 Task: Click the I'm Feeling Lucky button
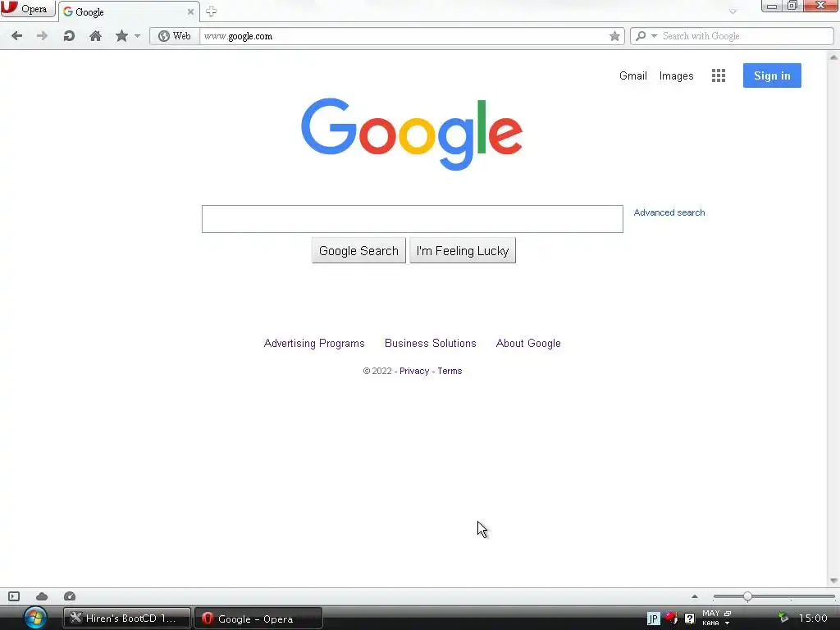tap(463, 251)
